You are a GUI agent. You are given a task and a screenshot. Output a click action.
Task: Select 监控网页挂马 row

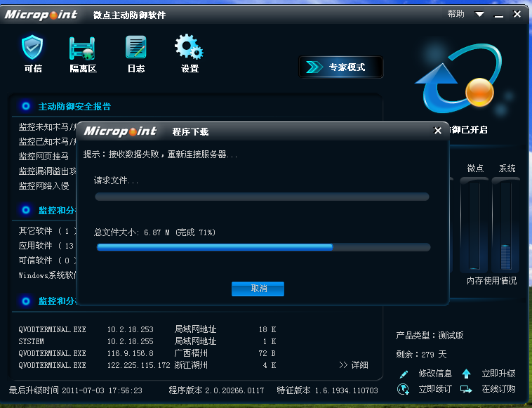[x=44, y=156]
